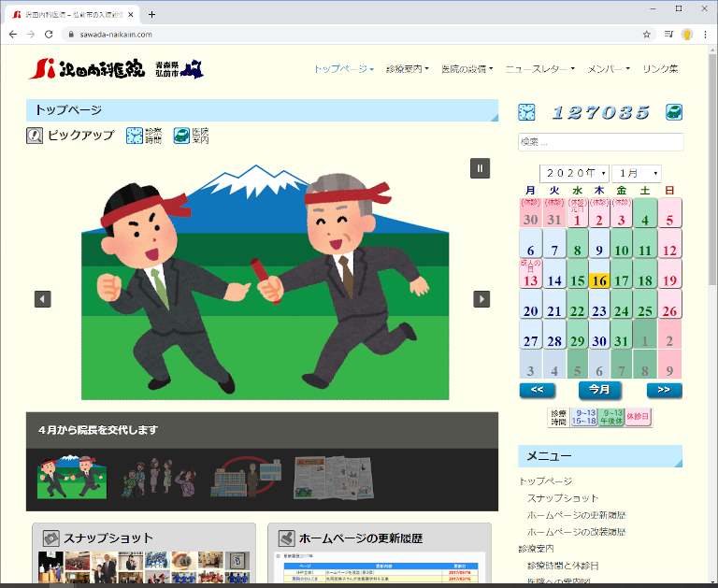Click the 今月 calendar button
This screenshot has height=588, width=718.
pyautogui.click(x=599, y=390)
